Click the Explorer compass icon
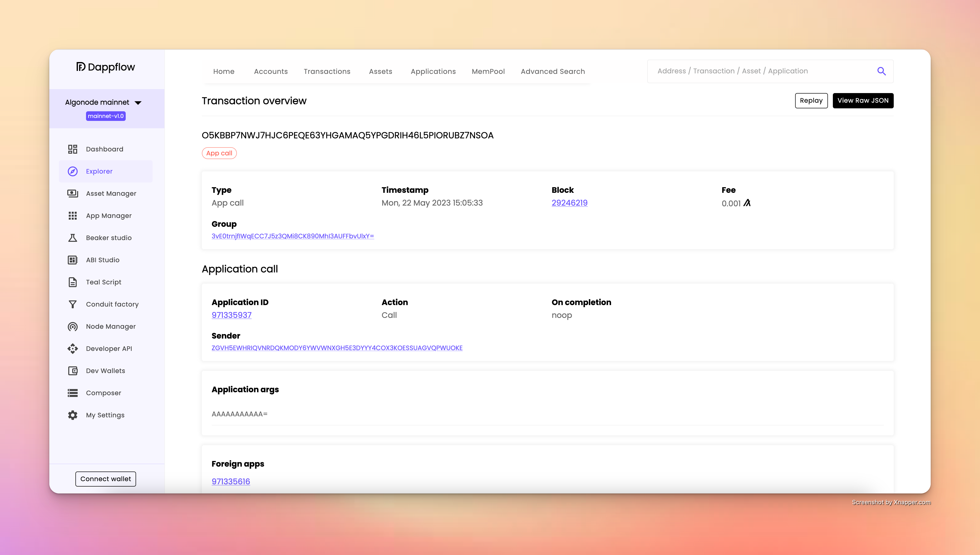 tap(72, 171)
